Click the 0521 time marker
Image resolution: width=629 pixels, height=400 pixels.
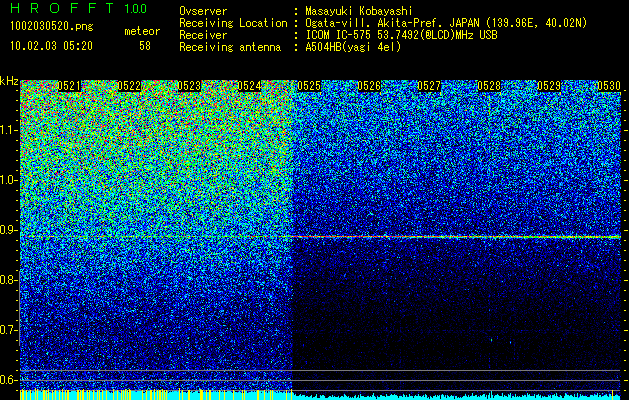(69, 86)
